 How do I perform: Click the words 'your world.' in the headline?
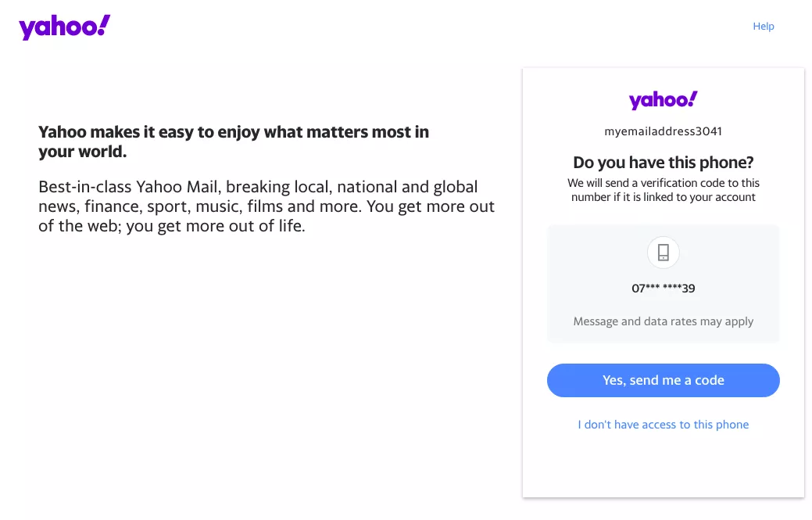point(82,152)
